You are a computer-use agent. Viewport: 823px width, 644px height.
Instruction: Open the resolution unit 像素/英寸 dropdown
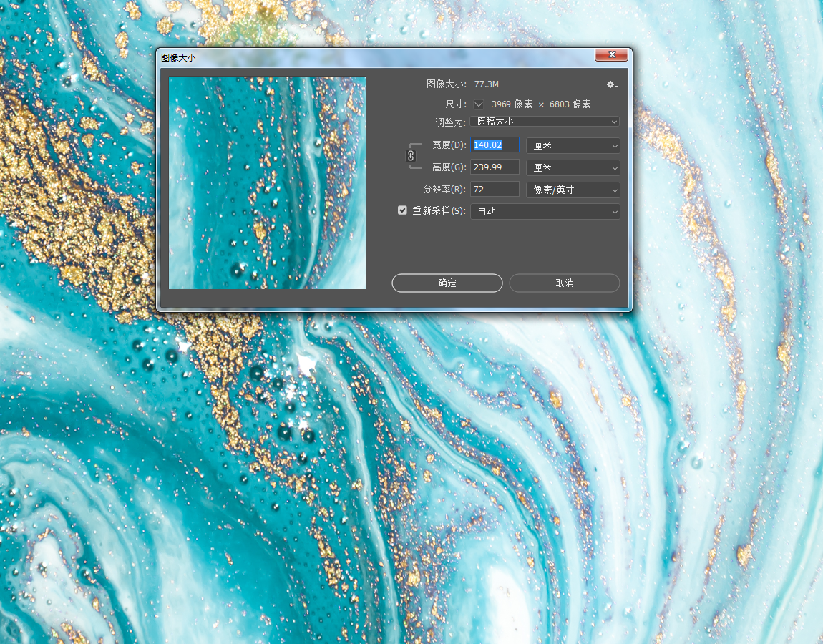tap(573, 190)
